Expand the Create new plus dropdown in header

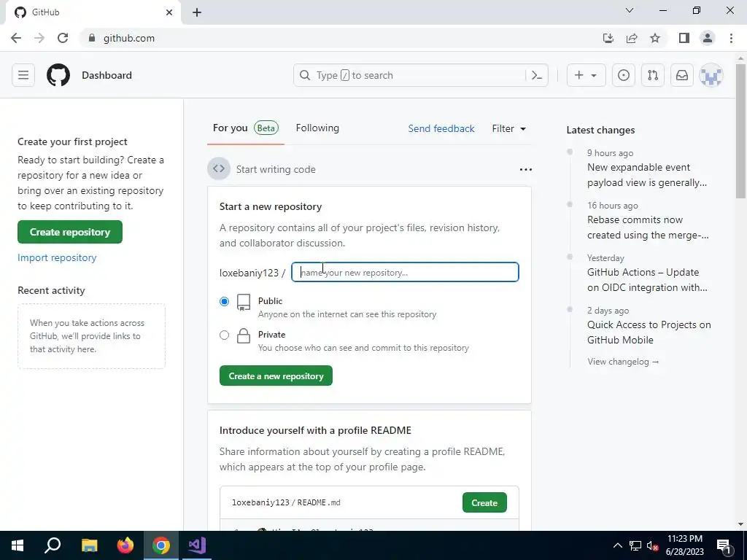[586, 75]
